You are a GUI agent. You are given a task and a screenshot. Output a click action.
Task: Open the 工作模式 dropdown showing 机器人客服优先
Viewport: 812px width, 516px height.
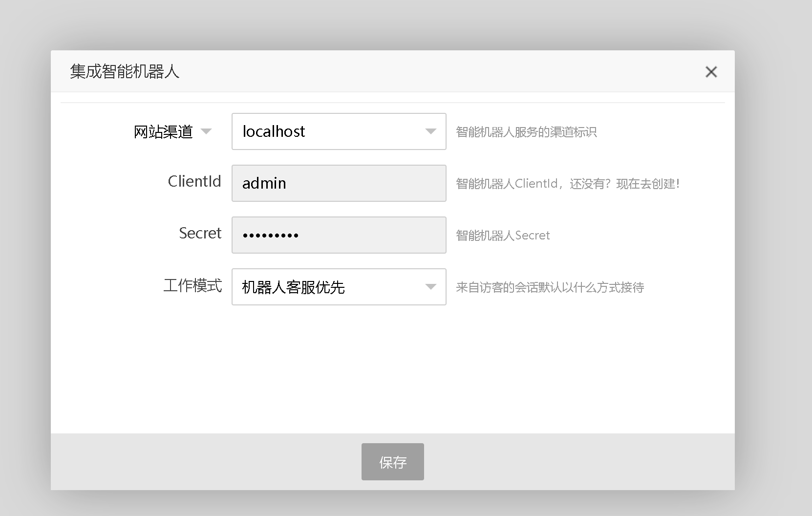point(339,287)
